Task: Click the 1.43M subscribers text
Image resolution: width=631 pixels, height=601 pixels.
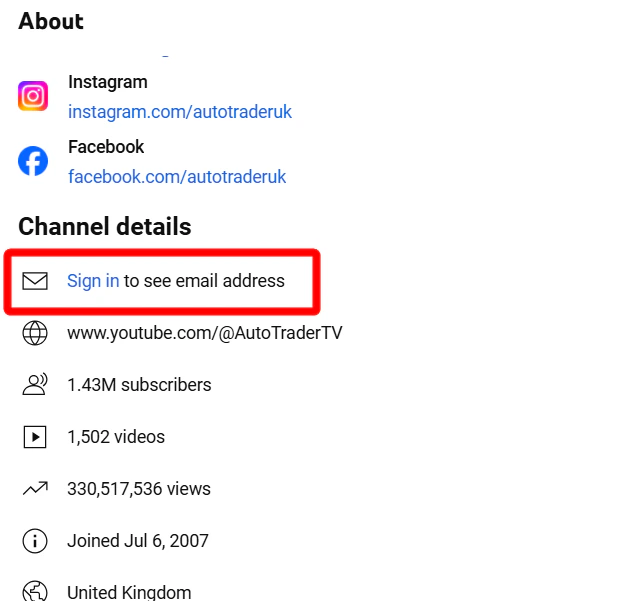Action: click(139, 385)
